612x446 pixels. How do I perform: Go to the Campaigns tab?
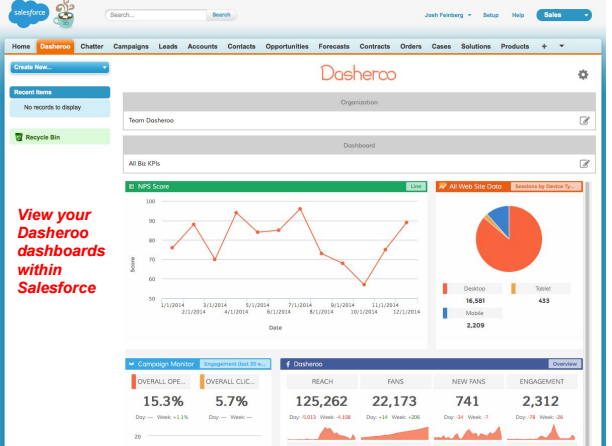pos(131,46)
